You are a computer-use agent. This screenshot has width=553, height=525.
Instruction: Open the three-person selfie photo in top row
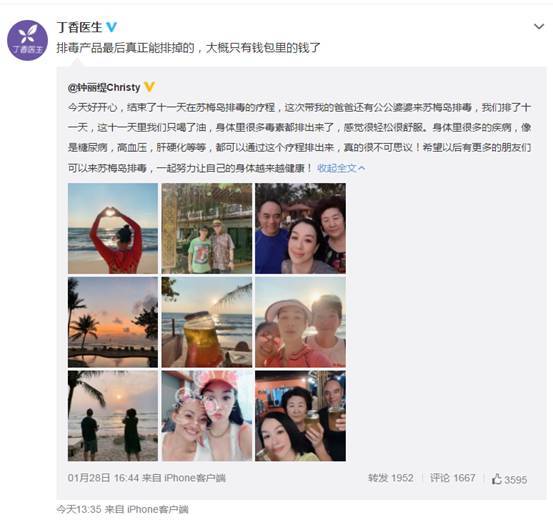point(300,228)
